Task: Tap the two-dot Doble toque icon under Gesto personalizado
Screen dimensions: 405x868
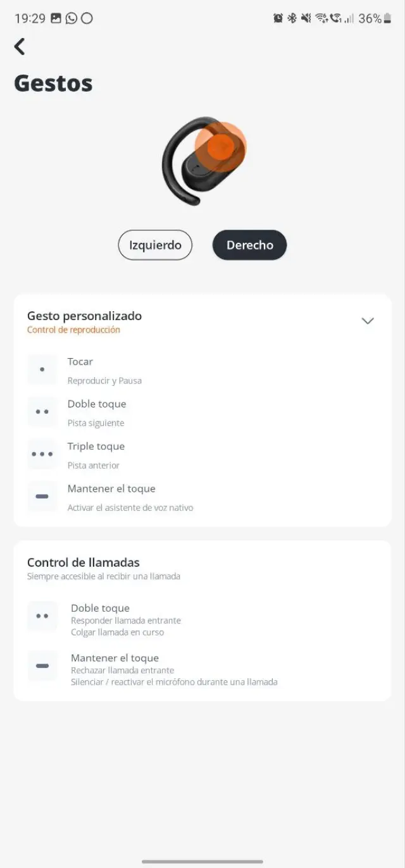Action: 42,412
